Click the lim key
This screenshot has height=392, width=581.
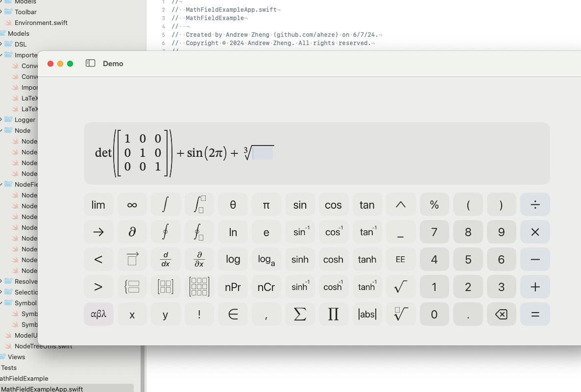tap(98, 204)
